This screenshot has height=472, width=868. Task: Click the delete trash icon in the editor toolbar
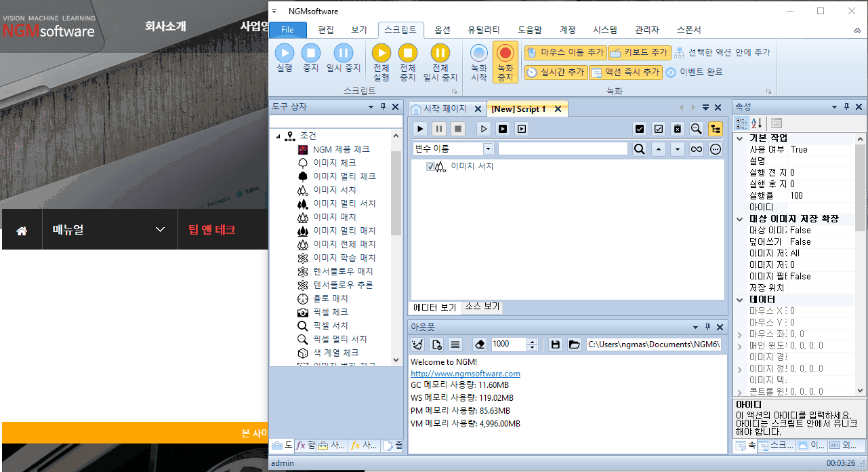tap(677, 128)
